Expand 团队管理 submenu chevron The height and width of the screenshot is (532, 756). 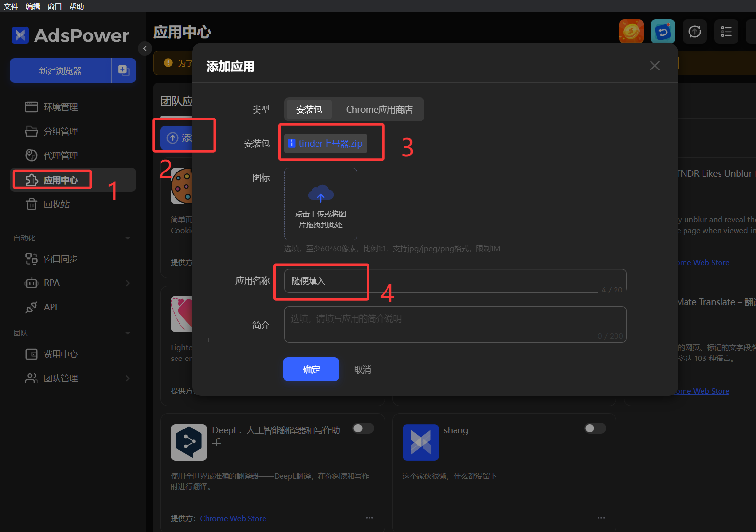(128, 378)
